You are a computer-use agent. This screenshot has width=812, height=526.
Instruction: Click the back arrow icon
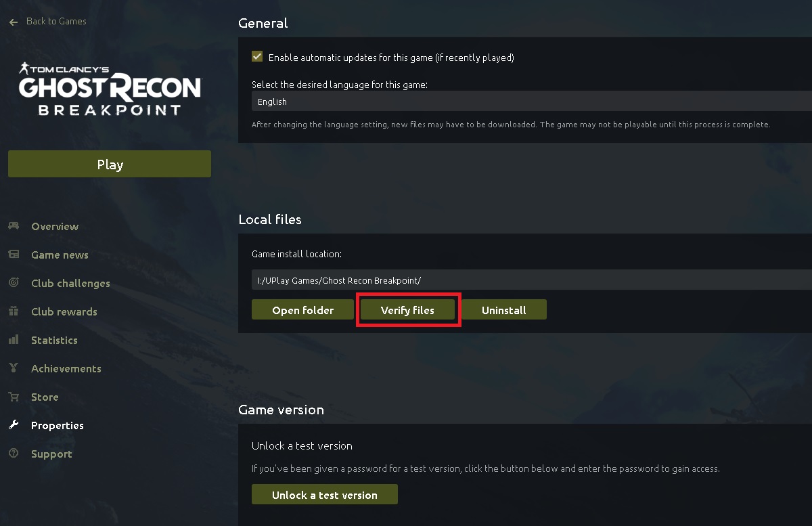pos(14,22)
